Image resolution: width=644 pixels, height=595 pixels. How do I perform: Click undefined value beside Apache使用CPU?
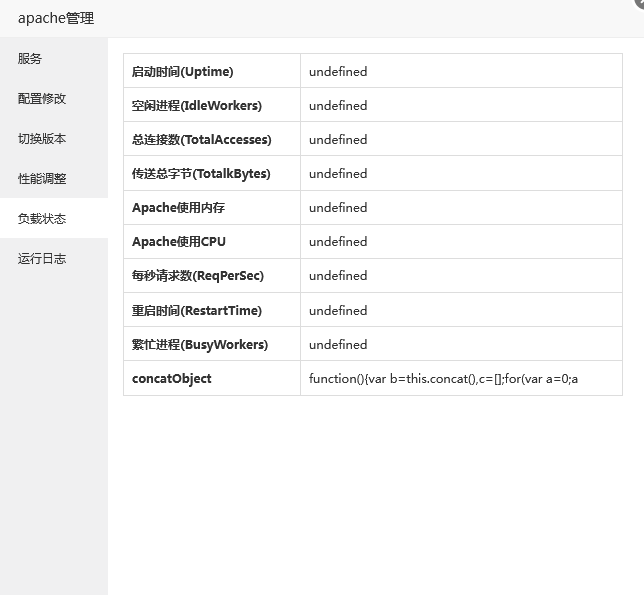pyautogui.click(x=338, y=242)
